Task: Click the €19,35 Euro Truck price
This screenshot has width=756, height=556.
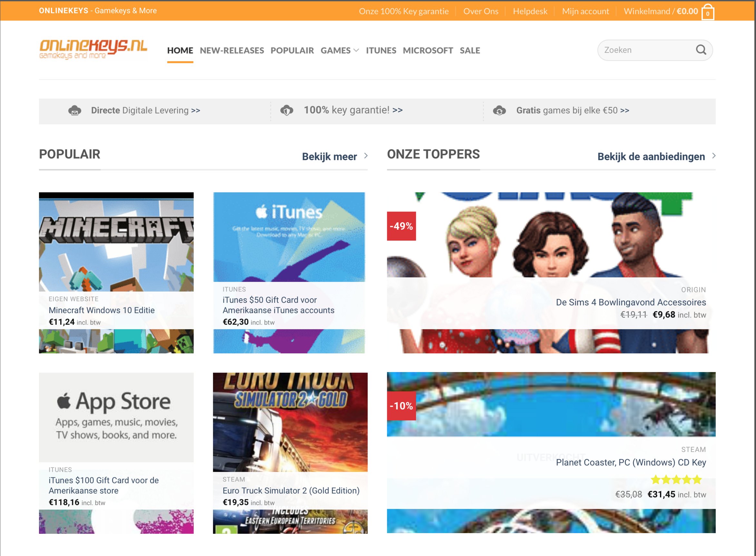Action: tap(236, 502)
